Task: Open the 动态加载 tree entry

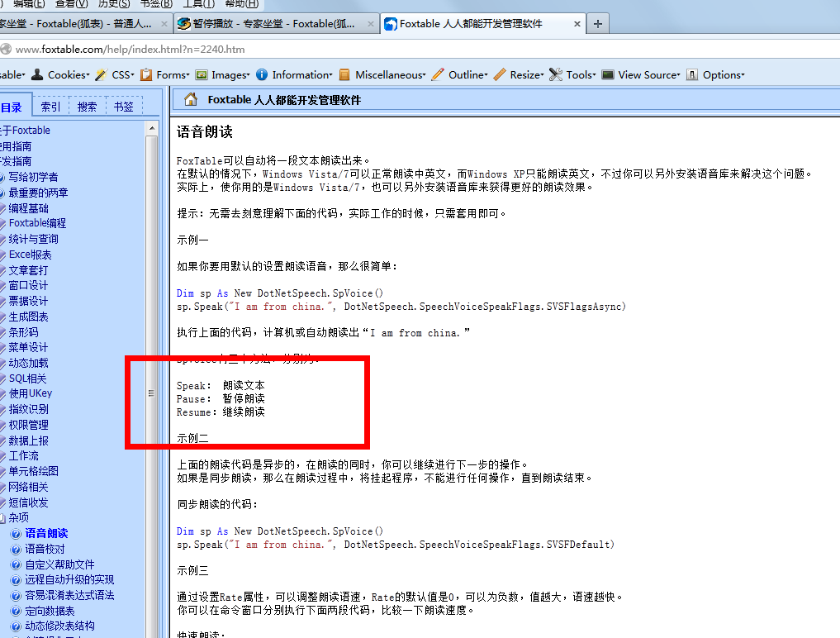Action: 28,363
